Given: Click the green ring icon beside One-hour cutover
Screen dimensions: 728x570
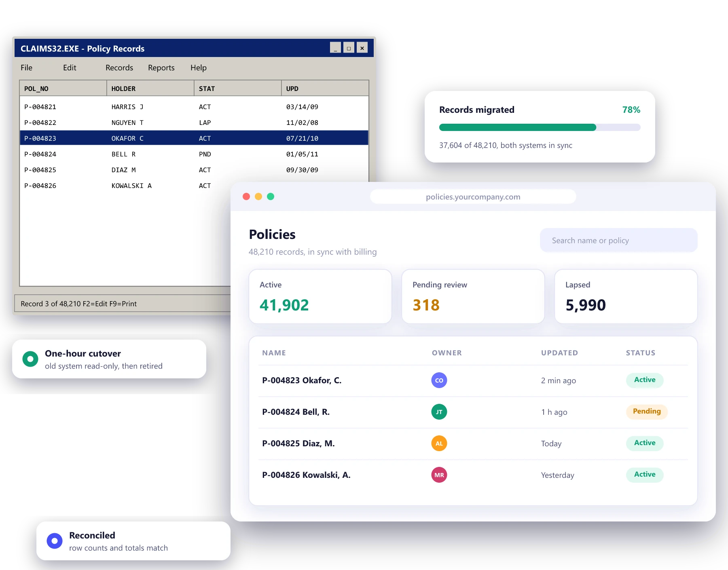Looking at the screenshot, I should tap(30, 359).
